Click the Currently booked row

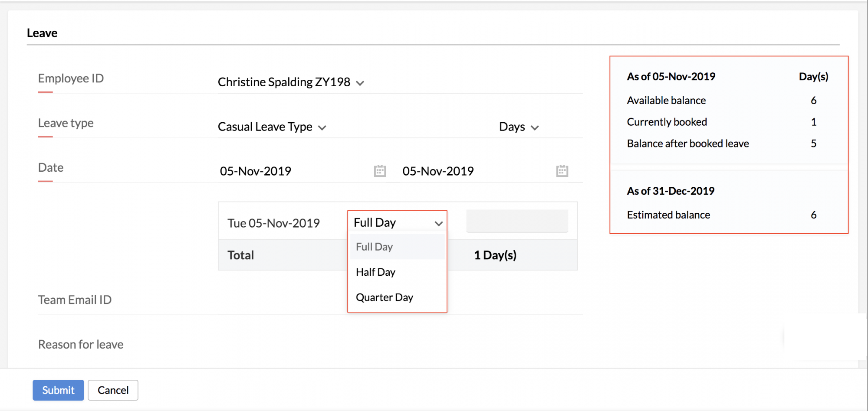722,122
